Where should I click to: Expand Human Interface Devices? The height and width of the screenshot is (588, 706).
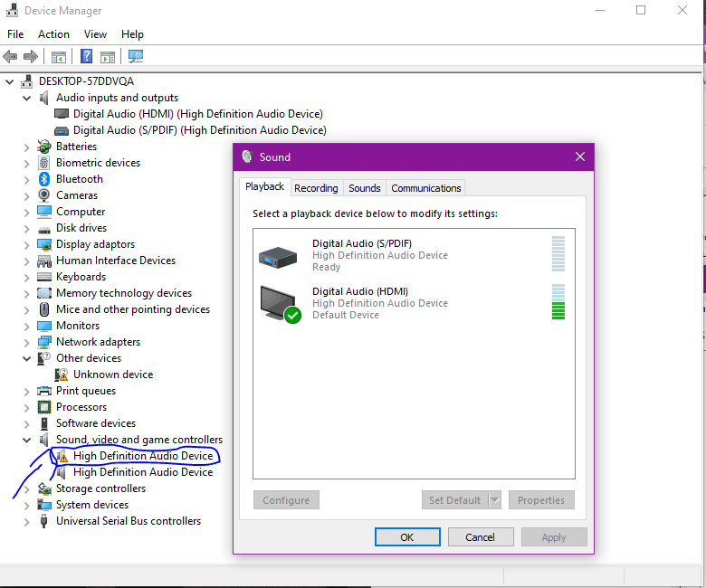point(26,261)
